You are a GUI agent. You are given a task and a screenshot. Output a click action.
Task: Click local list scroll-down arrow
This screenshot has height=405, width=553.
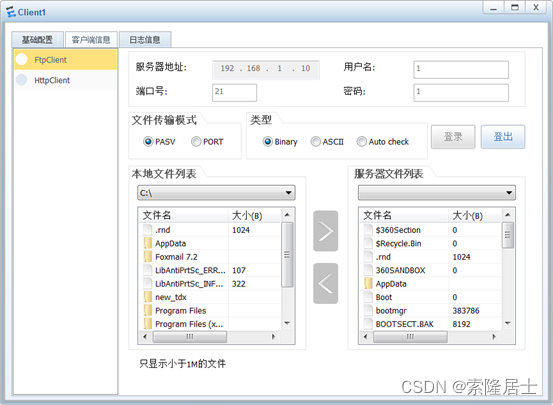pyautogui.click(x=287, y=323)
